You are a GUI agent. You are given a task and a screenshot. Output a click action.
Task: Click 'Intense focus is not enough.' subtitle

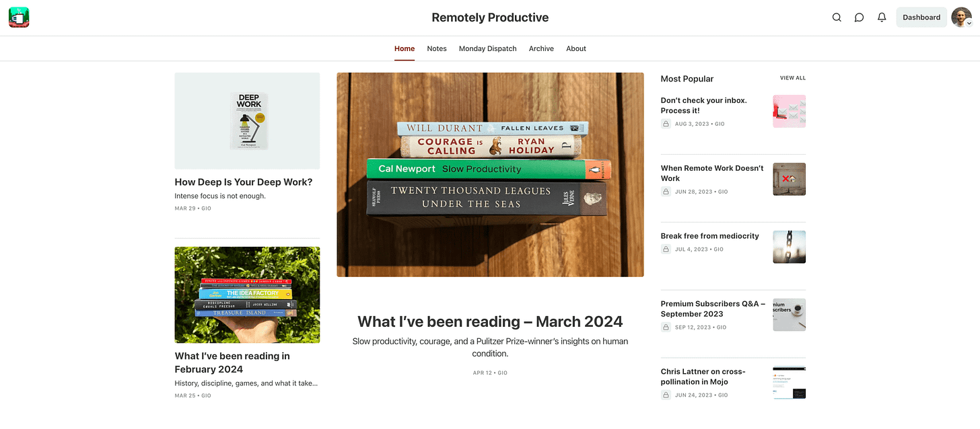pyautogui.click(x=220, y=196)
